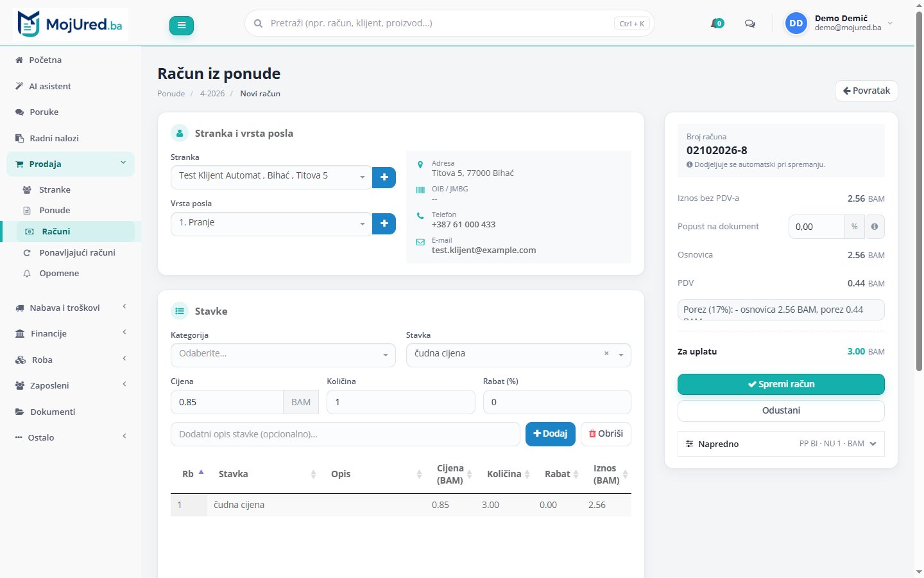This screenshot has width=924, height=578.
Task: Open Vrsta posla dropdown
Action: pos(271,223)
